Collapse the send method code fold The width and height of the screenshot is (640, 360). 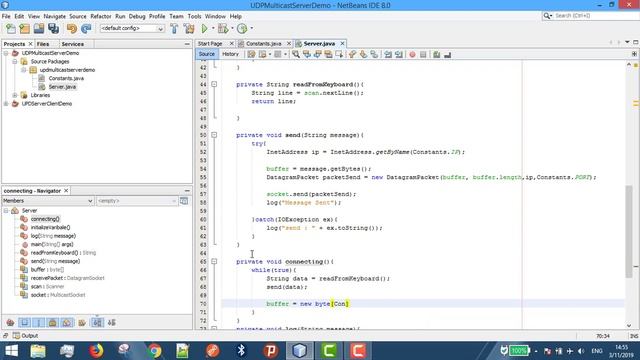(214, 135)
